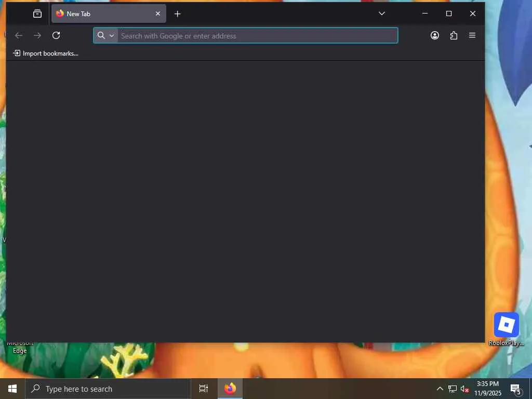
Task: Show hidden system tray icons
Action: pyautogui.click(x=440, y=389)
